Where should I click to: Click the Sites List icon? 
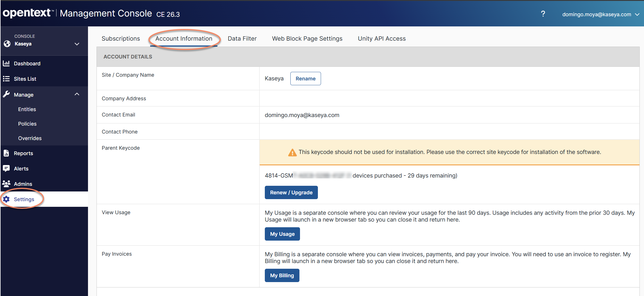6,79
